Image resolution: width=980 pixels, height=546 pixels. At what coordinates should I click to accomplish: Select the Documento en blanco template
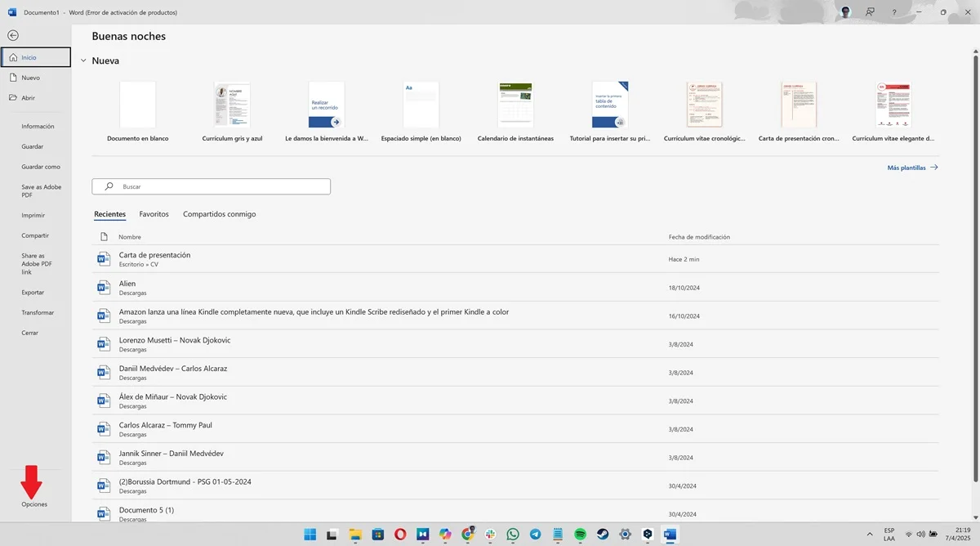(x=137, y=112)
